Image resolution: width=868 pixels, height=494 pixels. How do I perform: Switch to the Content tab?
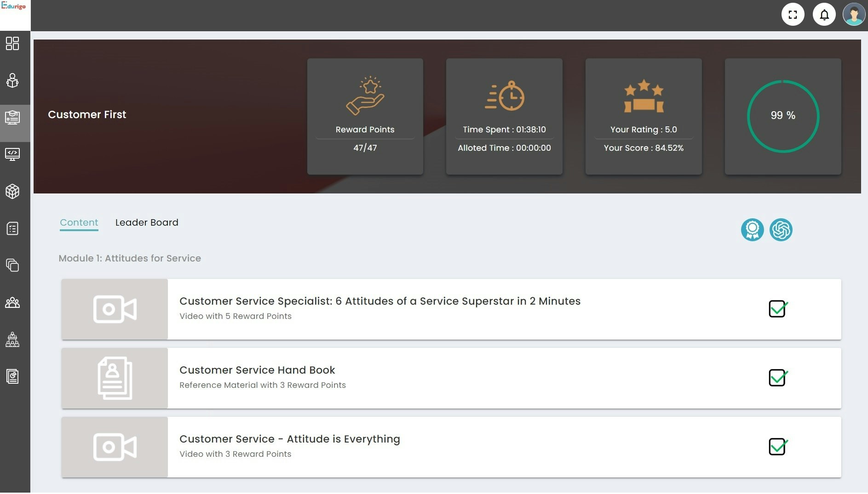click(79, 222)
